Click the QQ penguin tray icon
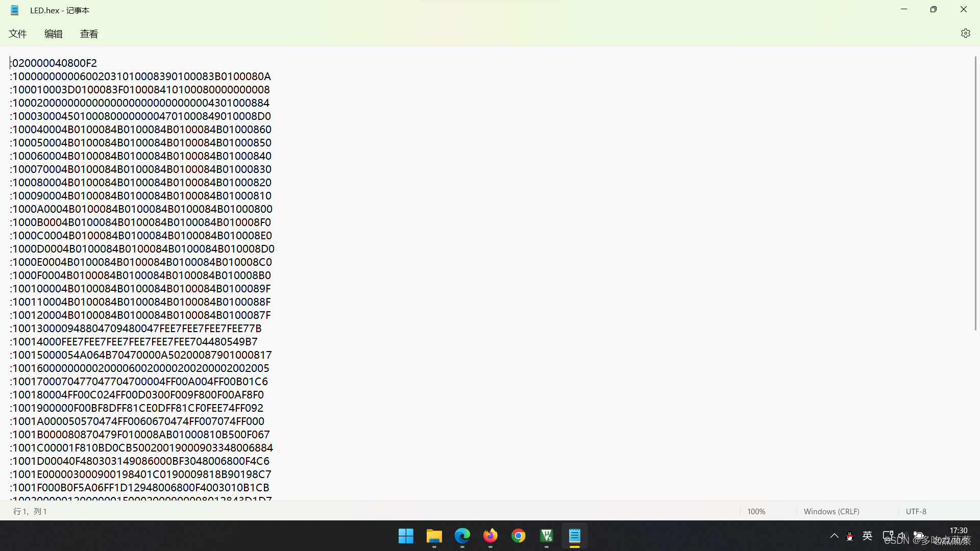Screen dimensions: 980x551 pyautogui.click(x=850, y=536)
